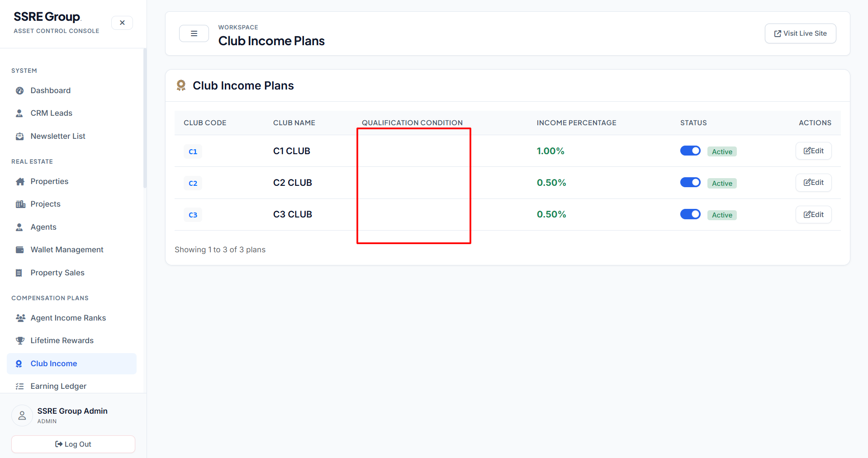The height and width of the screenshot is (458, 868).
Task: Click the Projects building icon
Action: [20, 204]
